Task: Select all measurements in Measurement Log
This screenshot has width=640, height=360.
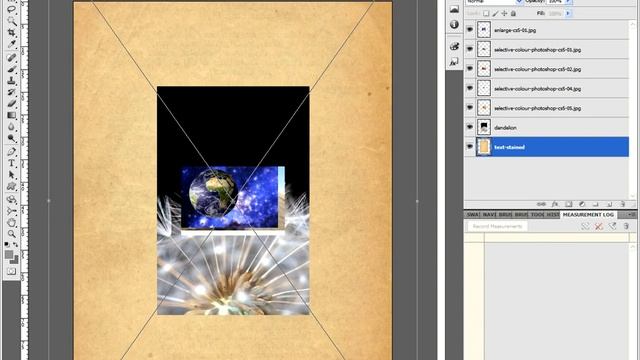Action: coord(585,226)
